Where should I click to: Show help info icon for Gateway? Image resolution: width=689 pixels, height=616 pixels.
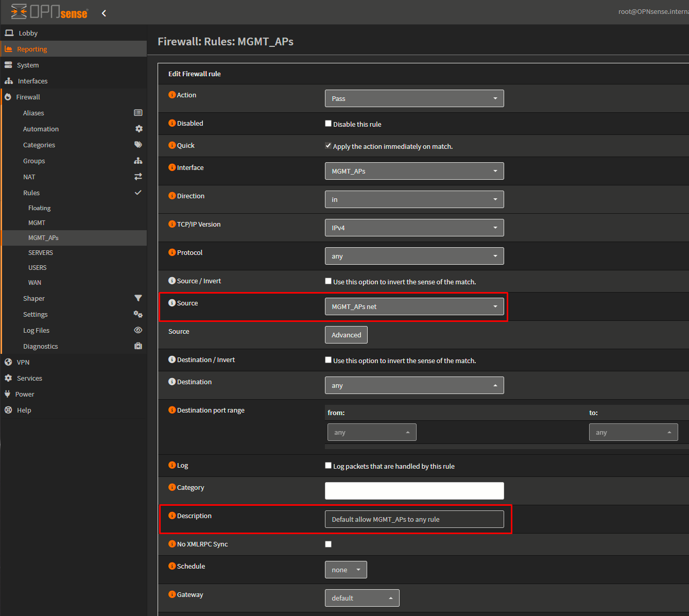172,594
